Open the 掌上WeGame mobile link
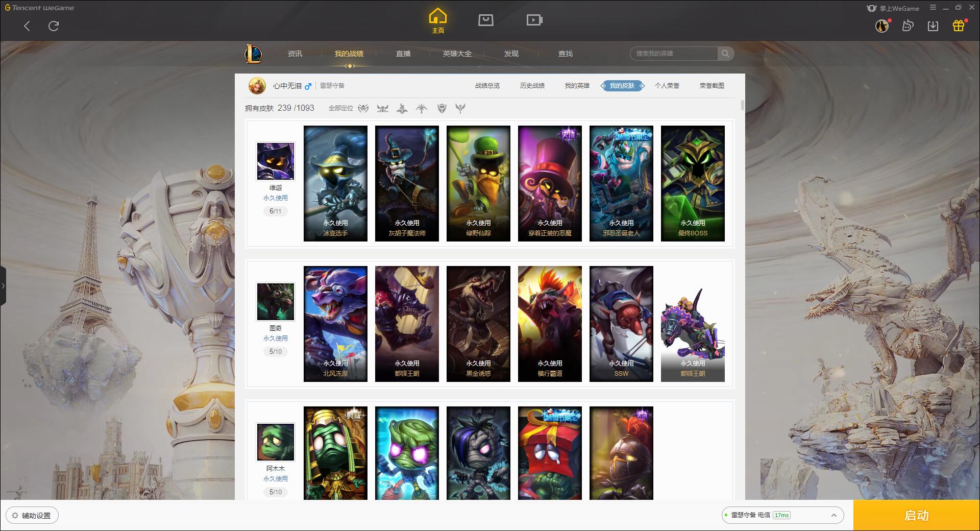The width and height of the screenshot is (980, 531). click(x=893, y=8)
